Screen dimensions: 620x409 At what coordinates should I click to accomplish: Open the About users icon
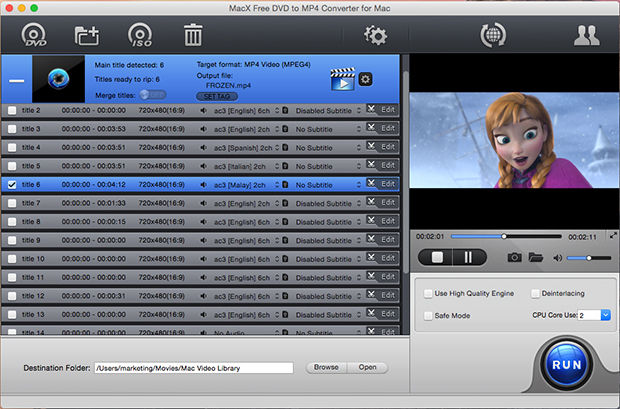586,35
